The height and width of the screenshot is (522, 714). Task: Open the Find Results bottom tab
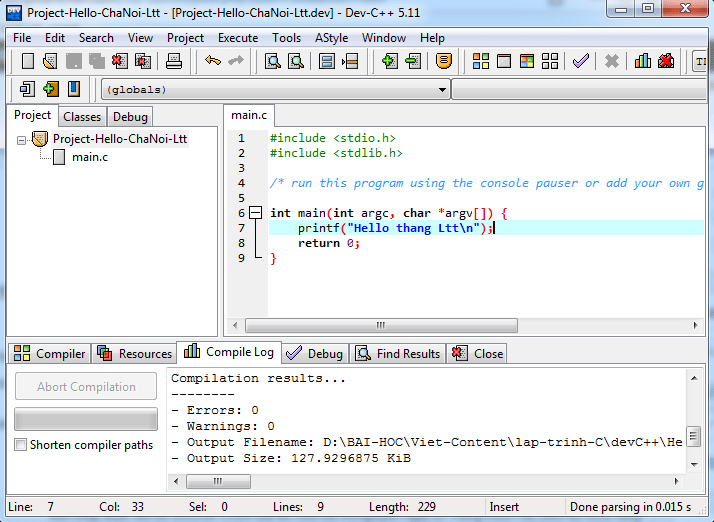(398, 353)
